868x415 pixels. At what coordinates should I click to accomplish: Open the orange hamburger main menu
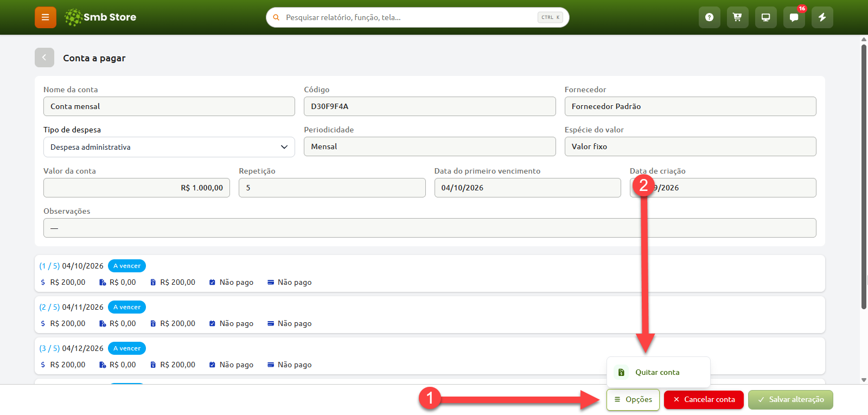[x=46, y=17]
